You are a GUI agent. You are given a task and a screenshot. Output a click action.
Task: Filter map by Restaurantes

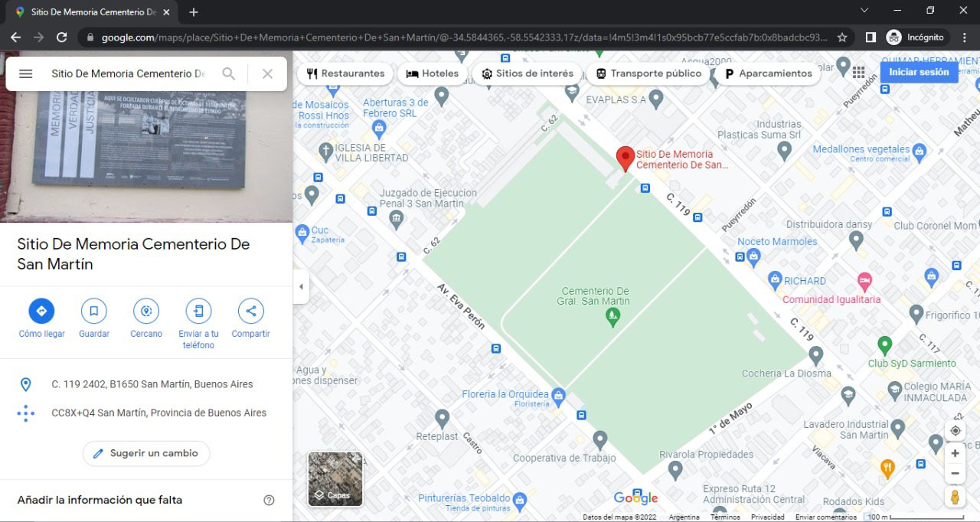click(x=345, y=73)
